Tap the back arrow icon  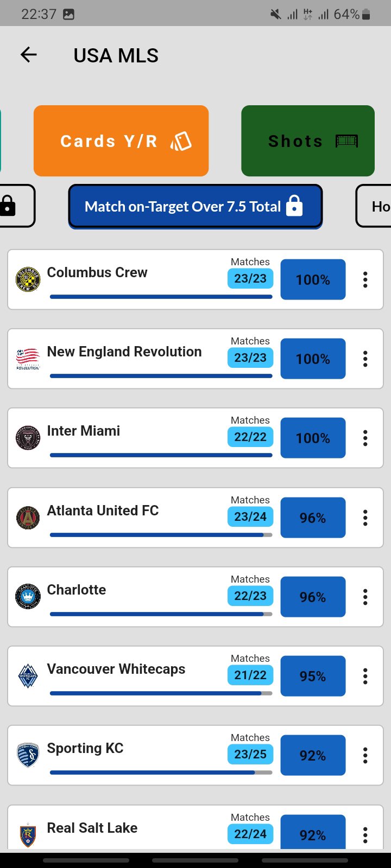[x=28, y=55]
